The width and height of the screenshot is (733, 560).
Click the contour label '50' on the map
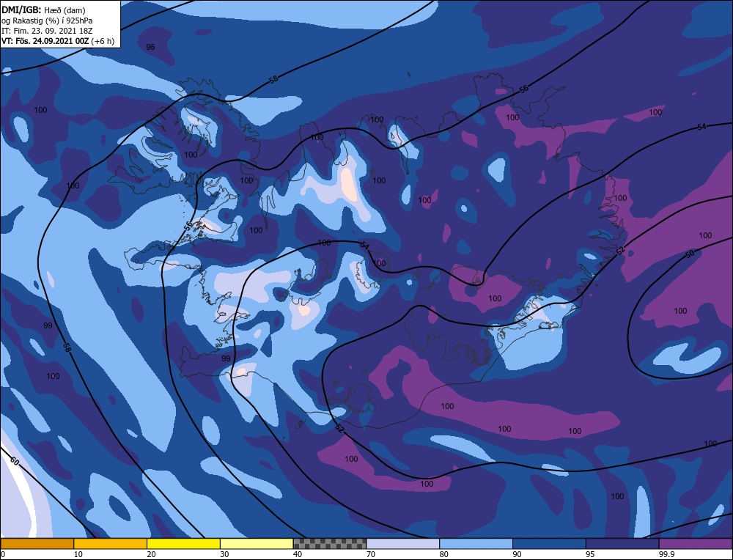tap(690, 254)
